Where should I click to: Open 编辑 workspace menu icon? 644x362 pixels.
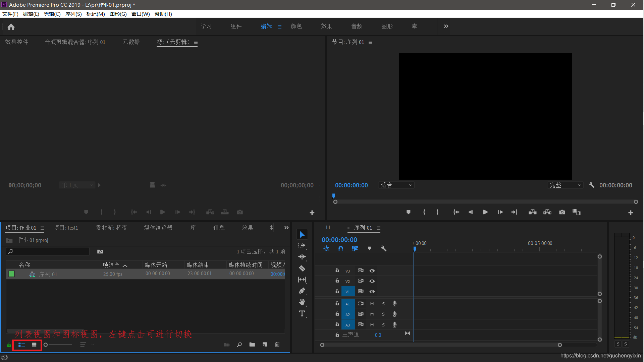click(279, 27)
